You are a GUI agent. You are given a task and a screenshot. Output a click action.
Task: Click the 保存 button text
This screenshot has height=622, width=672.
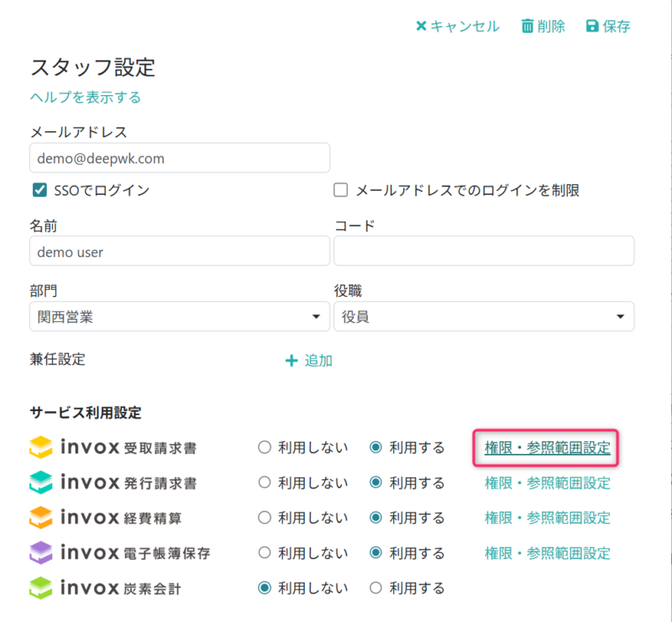tap(617, 26)
